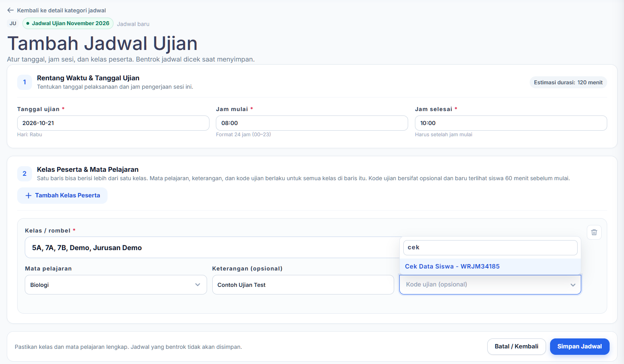Click the 'Tambah Jadwal Ujian' heading

(x=102, y=44)
